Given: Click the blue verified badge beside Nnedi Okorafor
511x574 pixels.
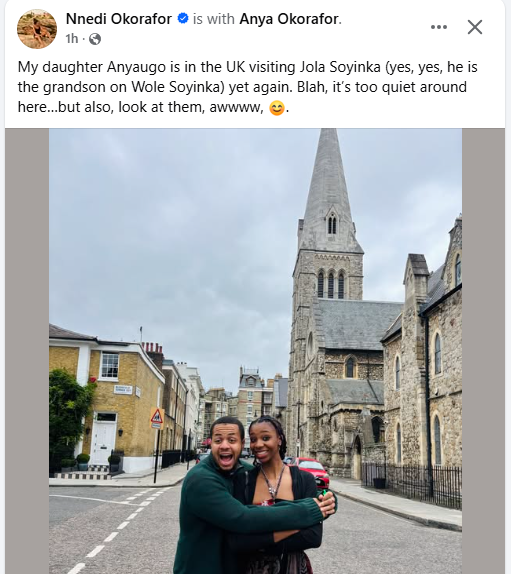Looking at the screenshot, I should pos(183,18).
